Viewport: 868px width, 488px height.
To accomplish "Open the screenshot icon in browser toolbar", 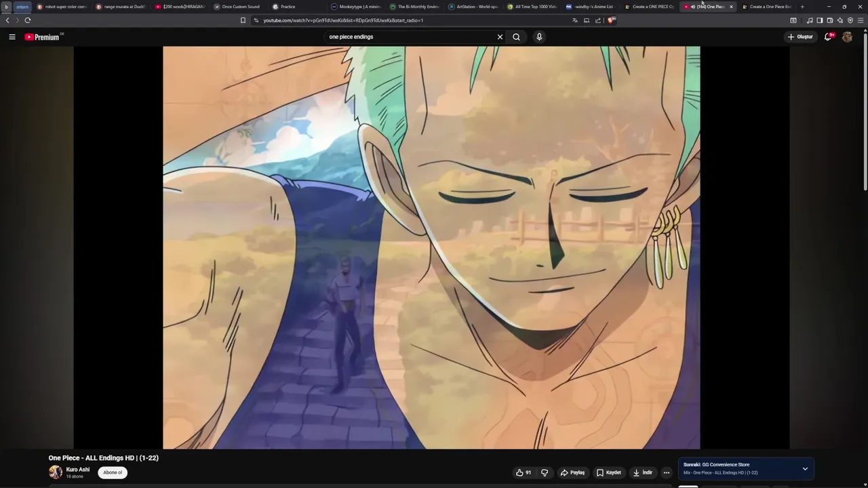I will pyautogui.click(x=793, y=20).
